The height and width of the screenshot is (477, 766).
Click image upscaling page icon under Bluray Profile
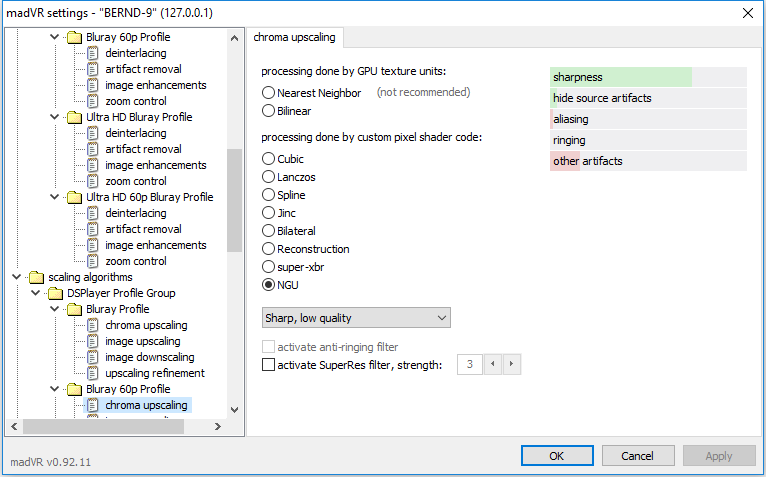[x=93, y=341]
